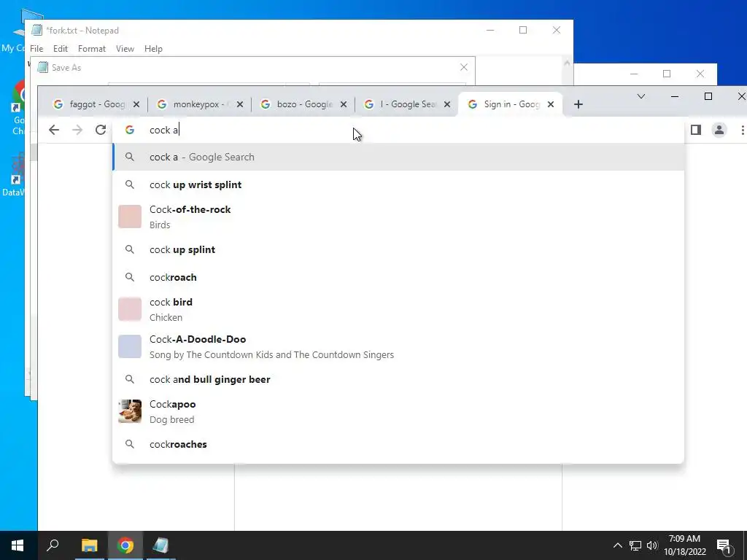Choose the 'cockroach' suggestion
Screen dimensions: 747x560
pos(398,277)
